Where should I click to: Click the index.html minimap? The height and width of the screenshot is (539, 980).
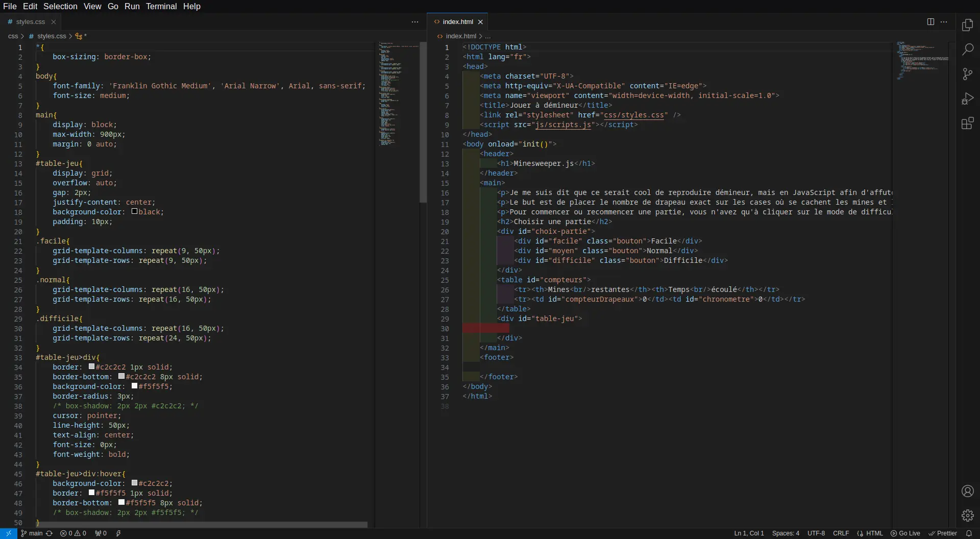pyautogui.click(x=922, y=61)
